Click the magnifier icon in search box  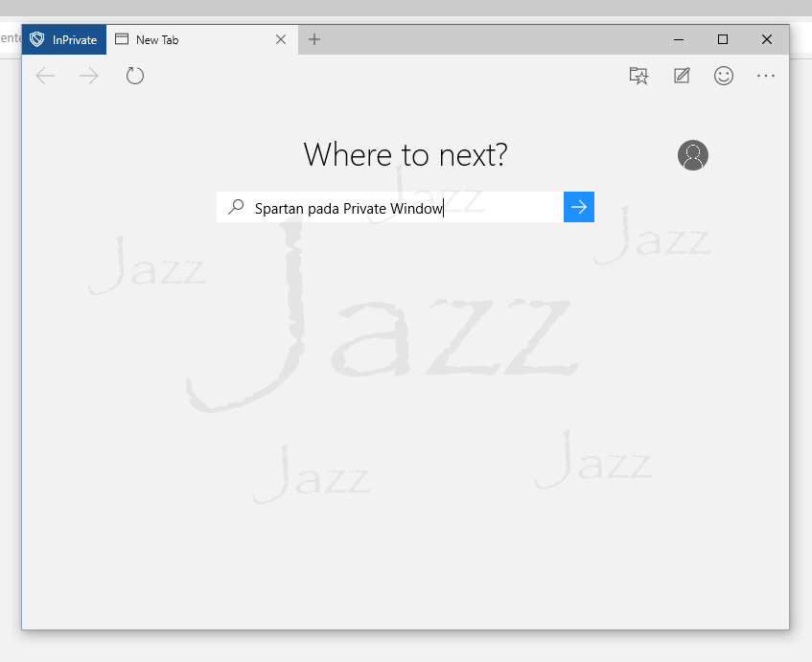236,207
